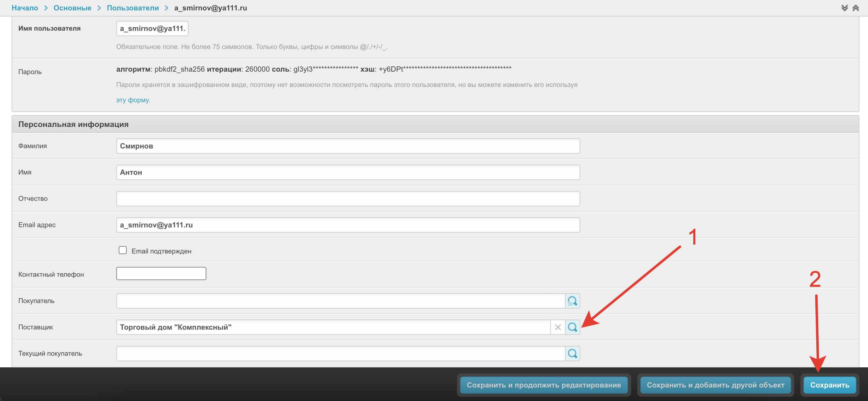The image size is (868, 401).
Task: Open lookup search for Покупатель field
Action: coord(572,301)
